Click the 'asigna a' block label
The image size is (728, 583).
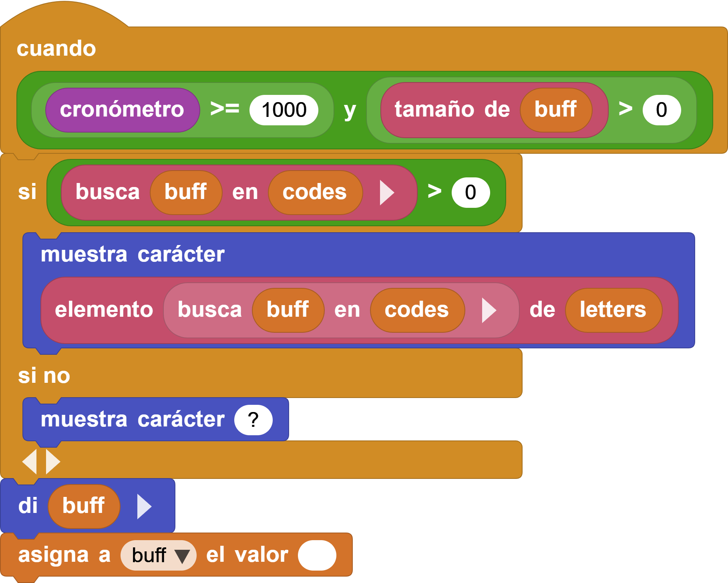pos(64,555)
